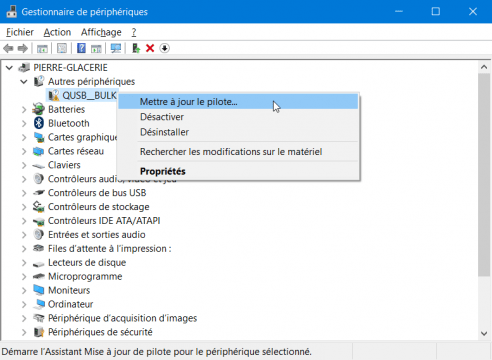492x360 pixels.
Task: Click the down-arrow disable device toolbar icon
Action: [x=164, y=48]
